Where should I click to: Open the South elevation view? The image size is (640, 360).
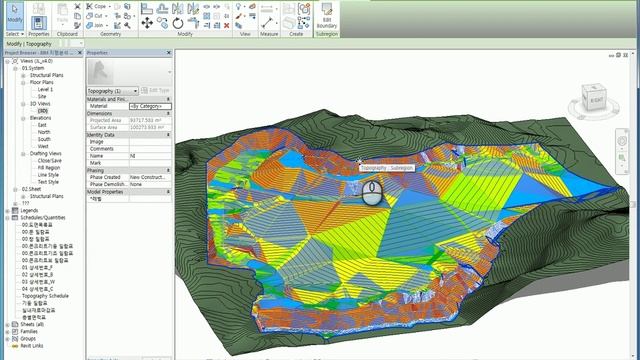click(44, 139)
